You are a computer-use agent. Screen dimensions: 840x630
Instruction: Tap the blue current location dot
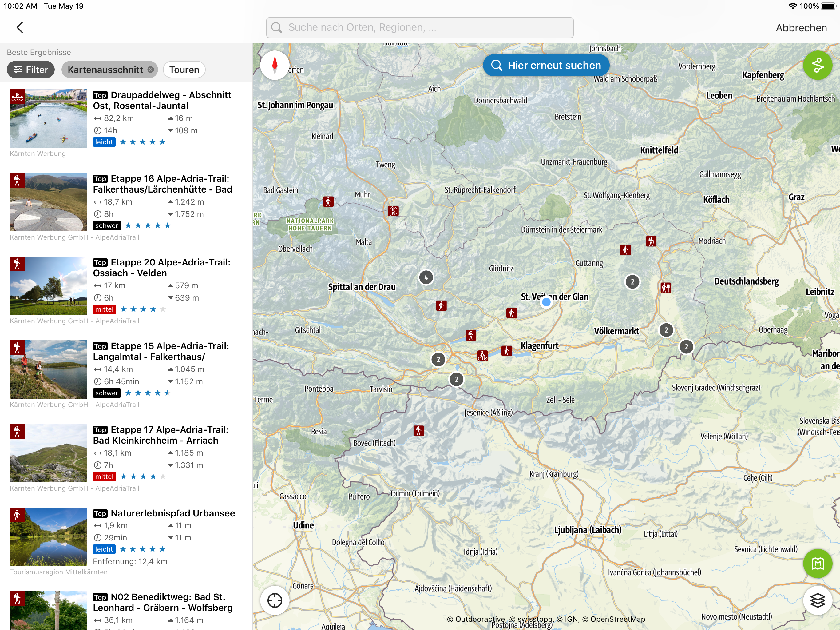pos(546,302)
